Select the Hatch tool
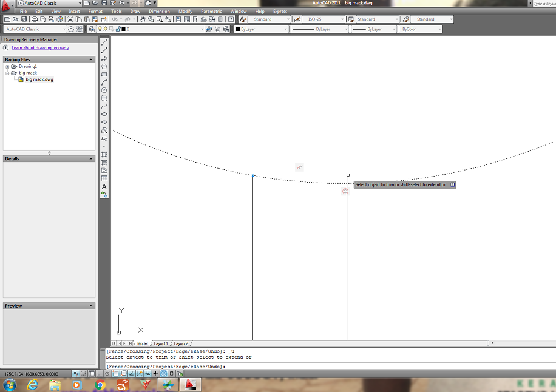Screen dimensions: 556x392 pos(104,155)
